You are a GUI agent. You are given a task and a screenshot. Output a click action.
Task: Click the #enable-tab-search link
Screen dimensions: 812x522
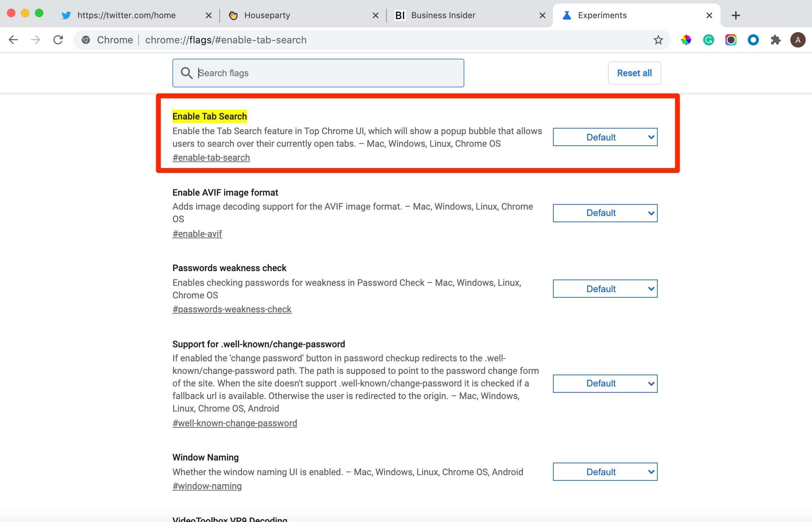(x=211, y=157)
